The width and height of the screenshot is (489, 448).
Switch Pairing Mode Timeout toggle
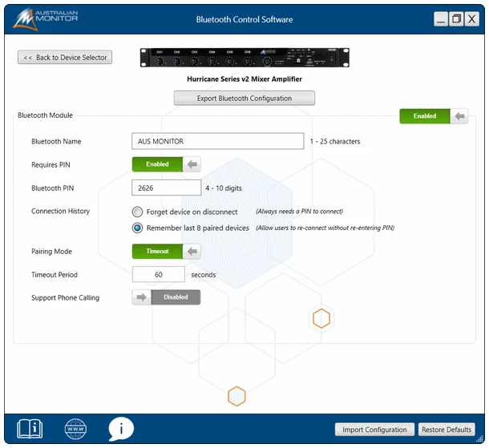pyautogui.click(x=166, y=252)
